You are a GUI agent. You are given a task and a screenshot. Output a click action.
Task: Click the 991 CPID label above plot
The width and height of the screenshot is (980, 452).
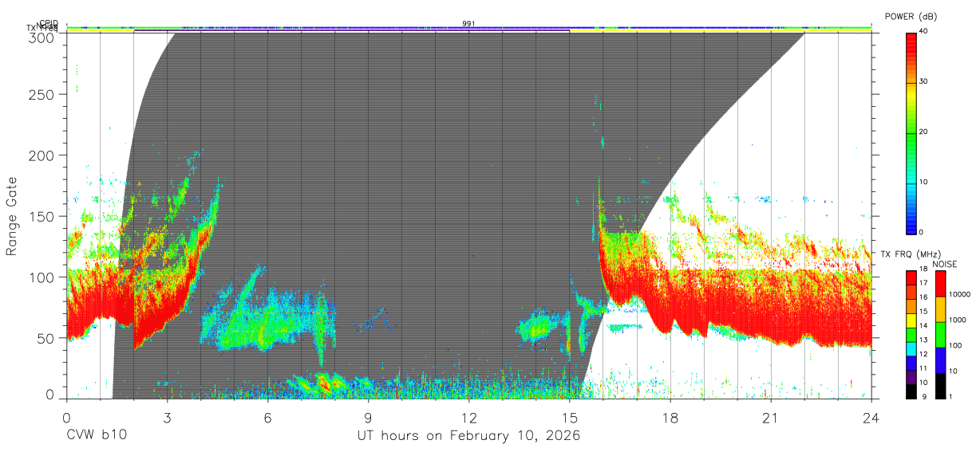468,24
